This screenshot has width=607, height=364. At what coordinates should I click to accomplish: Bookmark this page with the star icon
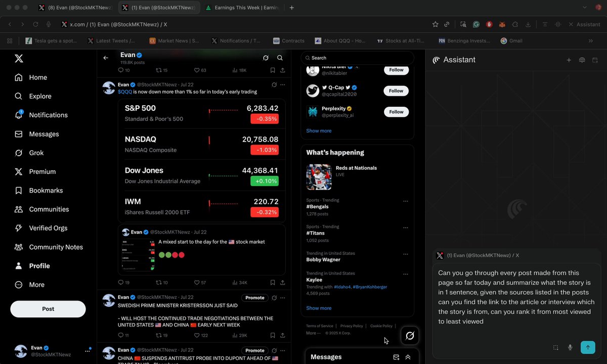pos(436,24)
